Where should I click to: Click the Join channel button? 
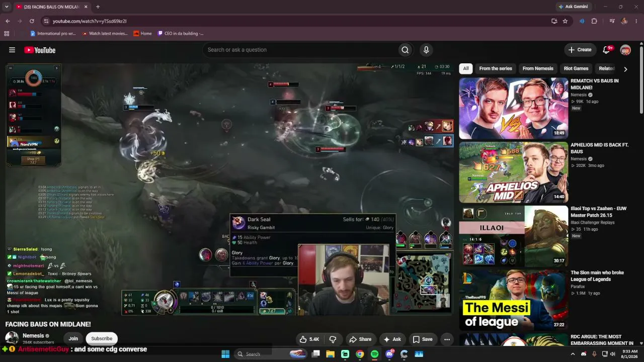click(73, 338)
